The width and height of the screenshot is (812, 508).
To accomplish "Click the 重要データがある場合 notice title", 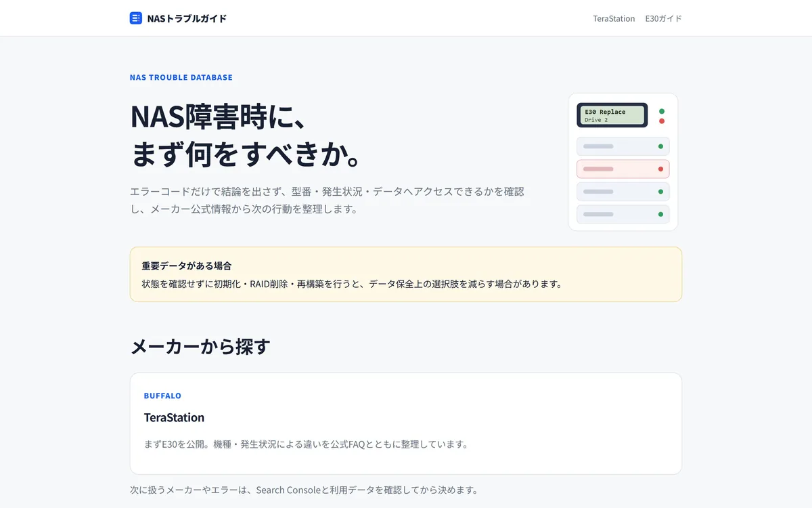I will [187, 266].
